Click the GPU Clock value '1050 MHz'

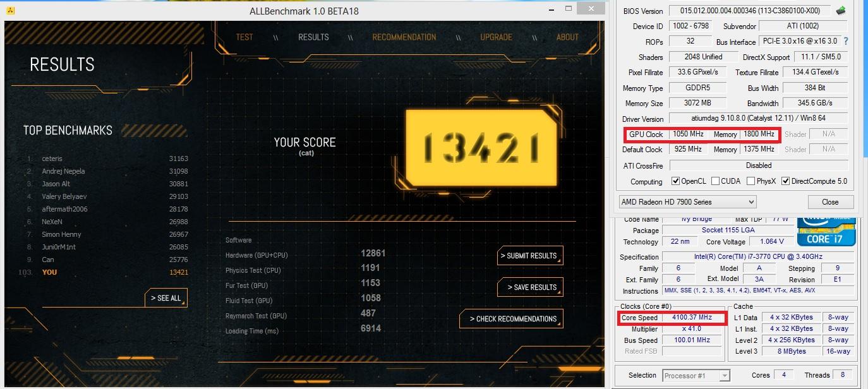tap(688, 134)
